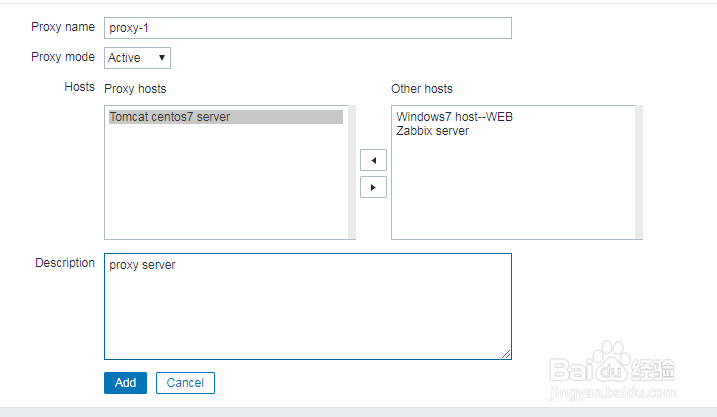
Task: Click the "Hosts" row label
Action: (79, 87)
